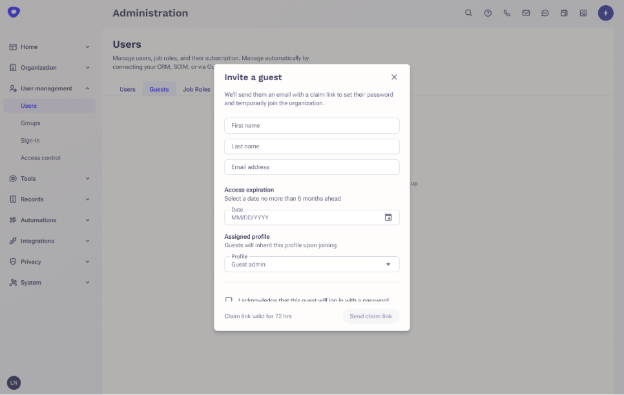Click the Email address field
Screen dimensions: 624x395
pos(312,167)
